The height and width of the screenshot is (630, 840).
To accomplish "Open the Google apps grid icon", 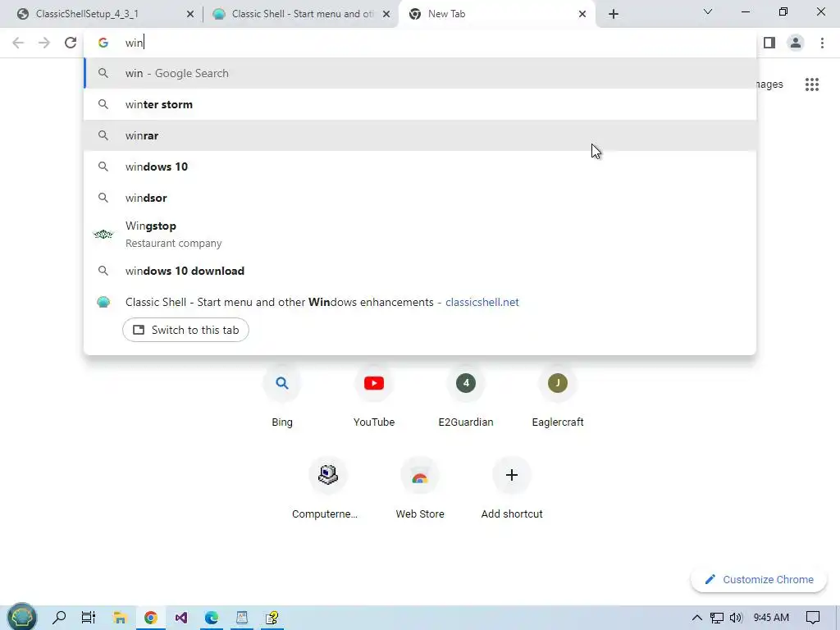I will pyautogui.click(x=812, y=84).
